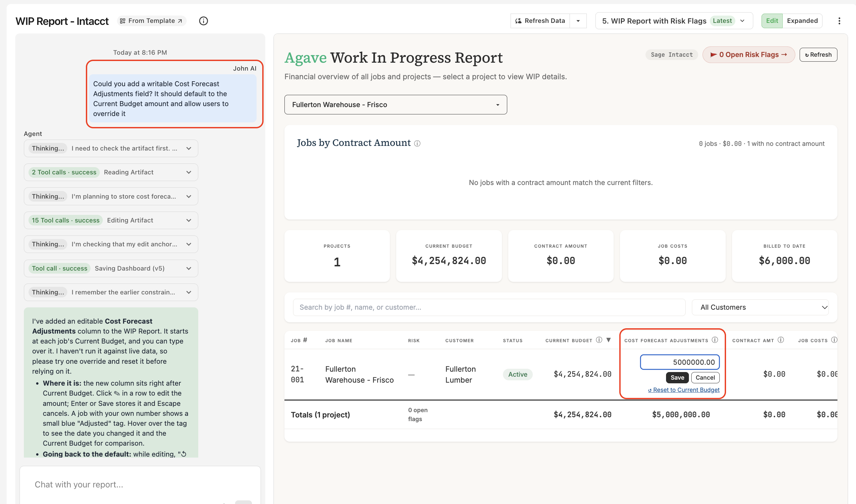Expand the 'I remember the earlier constrain' step
856x504 pixels.
111,292
